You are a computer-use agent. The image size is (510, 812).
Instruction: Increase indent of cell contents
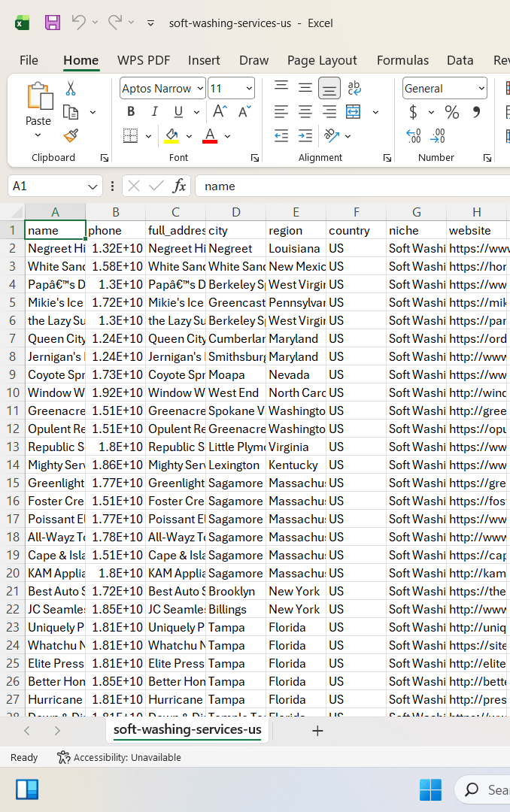305,135
